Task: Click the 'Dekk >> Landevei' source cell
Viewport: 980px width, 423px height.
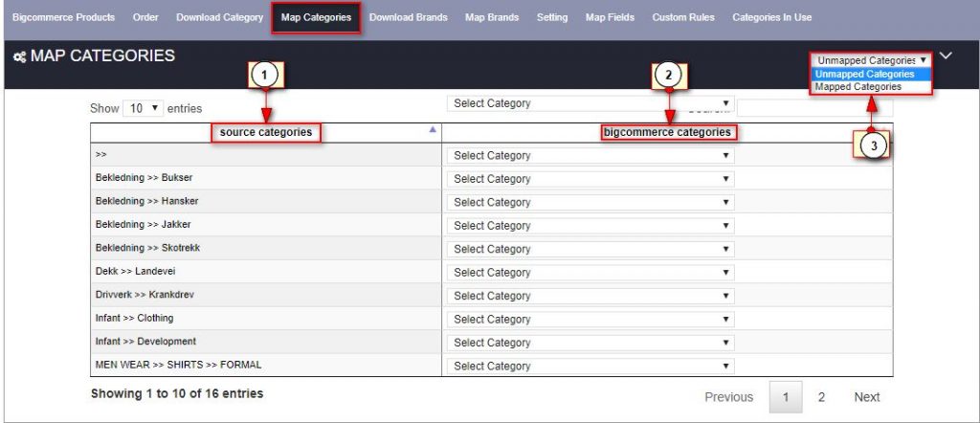Action: tap(266, 272)
